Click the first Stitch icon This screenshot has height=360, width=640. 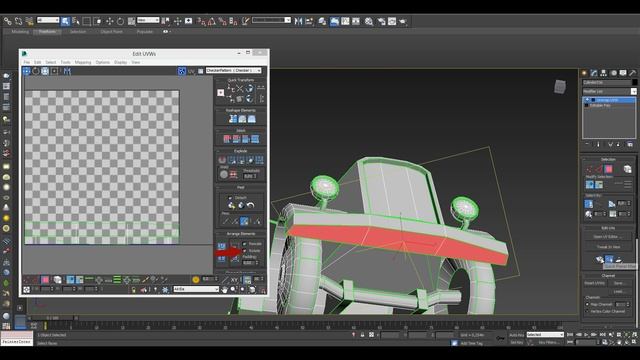click(227, 139)
